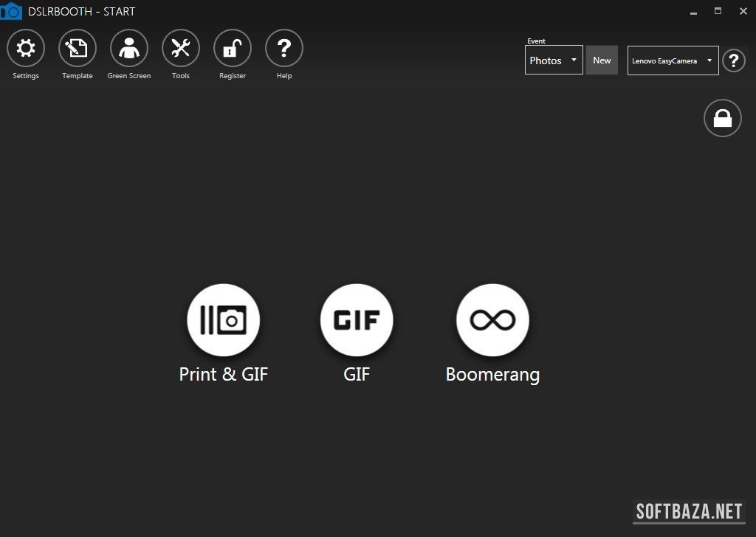Click the padlock lock-screen icon

pyautogui.click(x=722, y=118)
